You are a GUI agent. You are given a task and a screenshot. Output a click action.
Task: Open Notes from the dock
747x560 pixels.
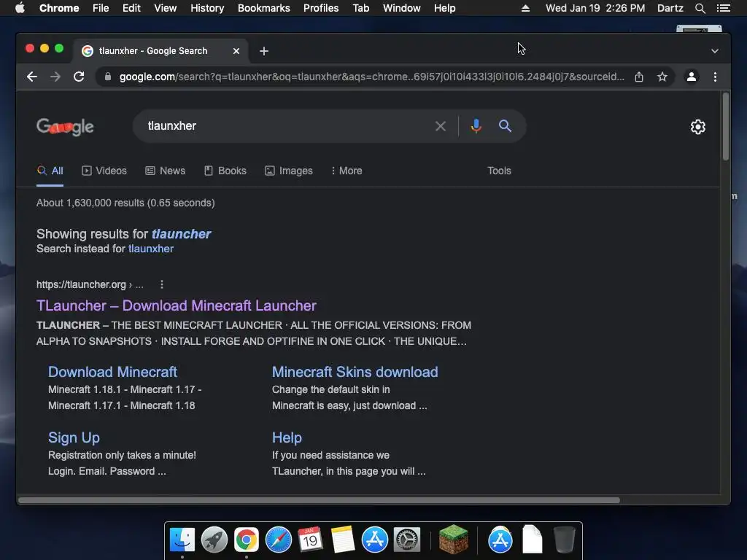(343, 540)
